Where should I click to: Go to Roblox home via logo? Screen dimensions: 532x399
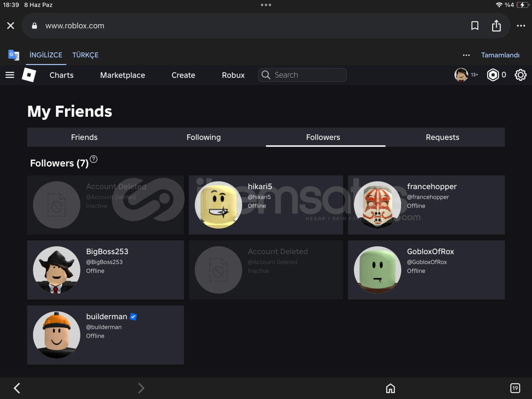29,75
